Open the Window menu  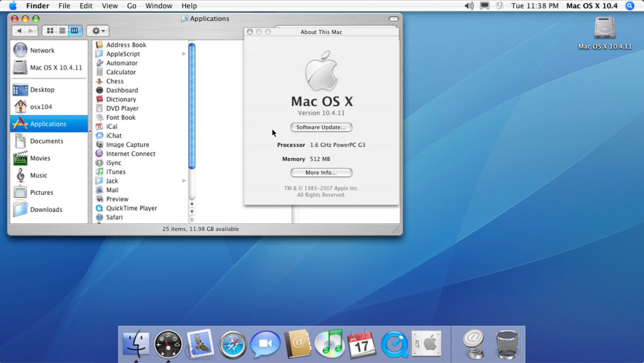pyautogui.click(x=159, y=6)
